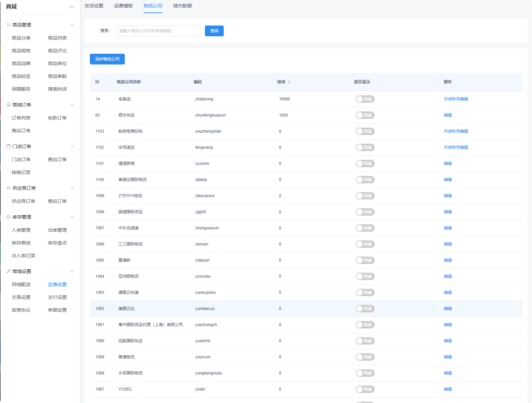This screenshot has width=532, height=403.
Task: Click 月结账号编辑 for 邮政电商标快
Action: pyautogui.click(x=456, y=131)
